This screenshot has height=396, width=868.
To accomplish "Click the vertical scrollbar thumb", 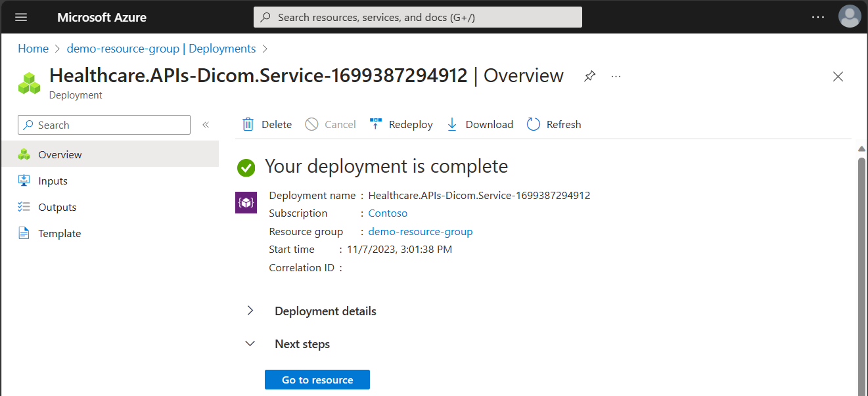I will (862, 276).
